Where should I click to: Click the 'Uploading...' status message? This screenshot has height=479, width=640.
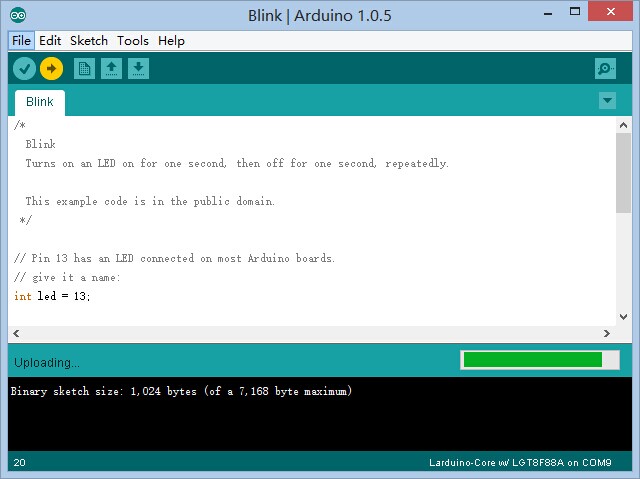(x=47, y=363)
